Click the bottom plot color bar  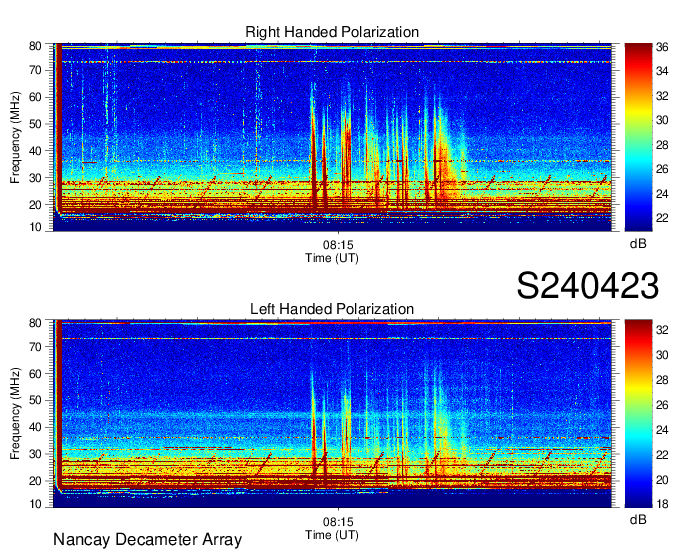coord(638,414)
